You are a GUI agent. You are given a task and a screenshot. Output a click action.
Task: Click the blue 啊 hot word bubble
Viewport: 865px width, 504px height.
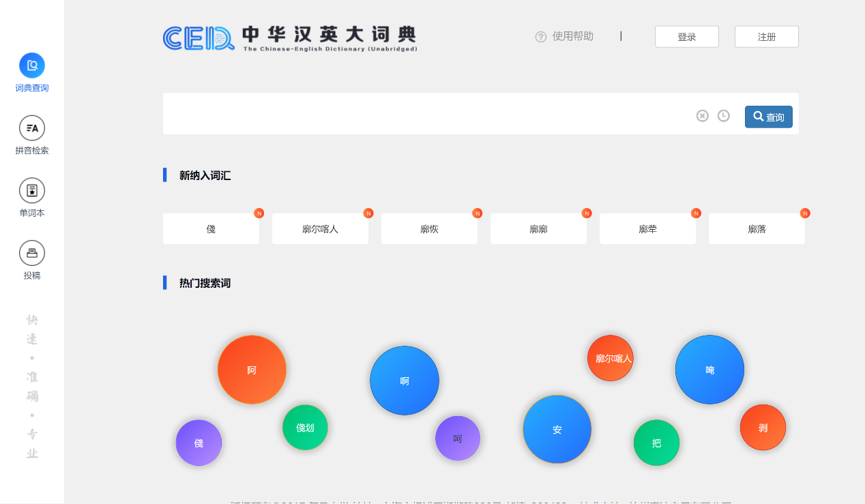[x=405, y=381]
